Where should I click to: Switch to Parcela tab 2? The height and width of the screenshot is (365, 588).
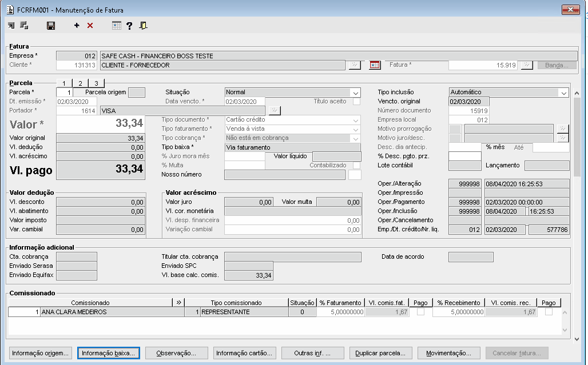tap(81, 83)
